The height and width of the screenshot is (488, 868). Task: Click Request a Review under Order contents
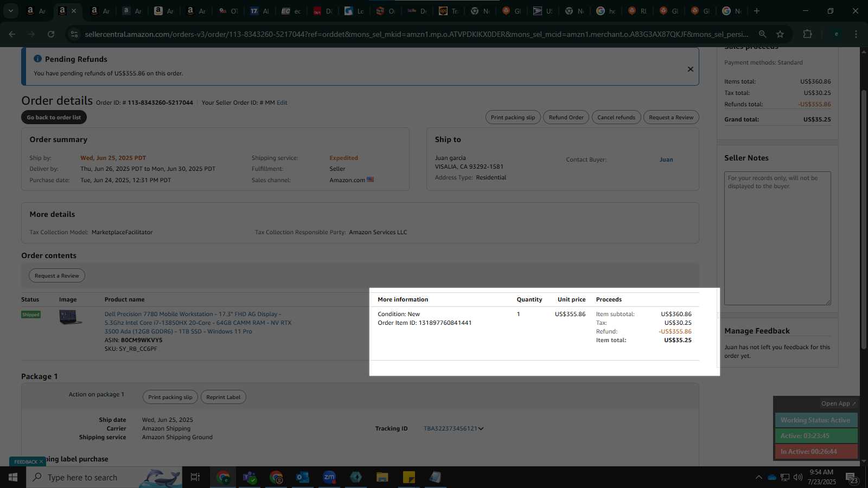57,275
